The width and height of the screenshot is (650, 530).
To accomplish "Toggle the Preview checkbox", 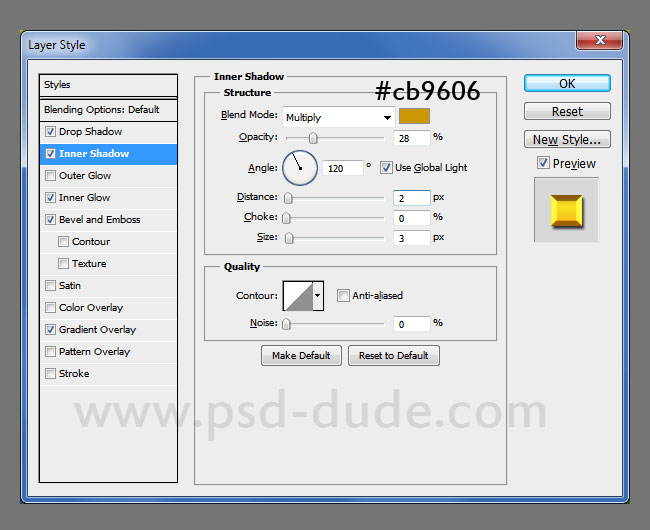I will 543,163.
